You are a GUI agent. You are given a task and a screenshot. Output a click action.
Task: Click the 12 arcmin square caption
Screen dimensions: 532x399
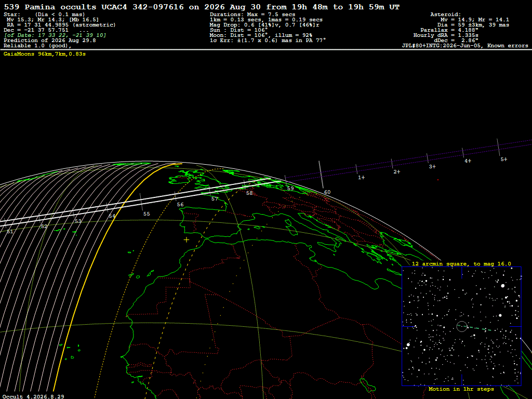pos(461,263)
